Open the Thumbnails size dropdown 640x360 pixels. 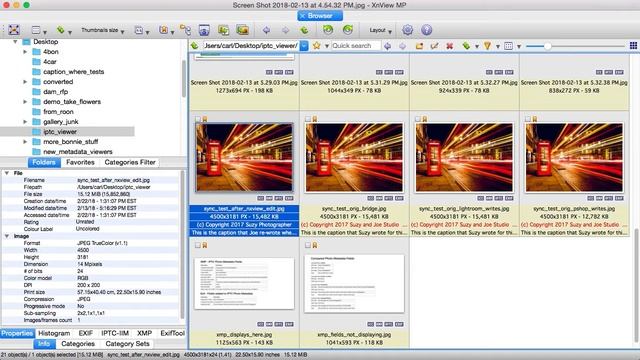pyautogui.click(x=102, y=30)
